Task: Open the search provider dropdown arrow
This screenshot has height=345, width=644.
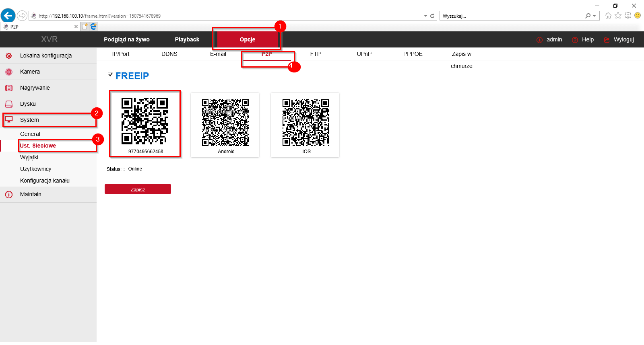Action: pyautogui.click(x=594, y=16)
